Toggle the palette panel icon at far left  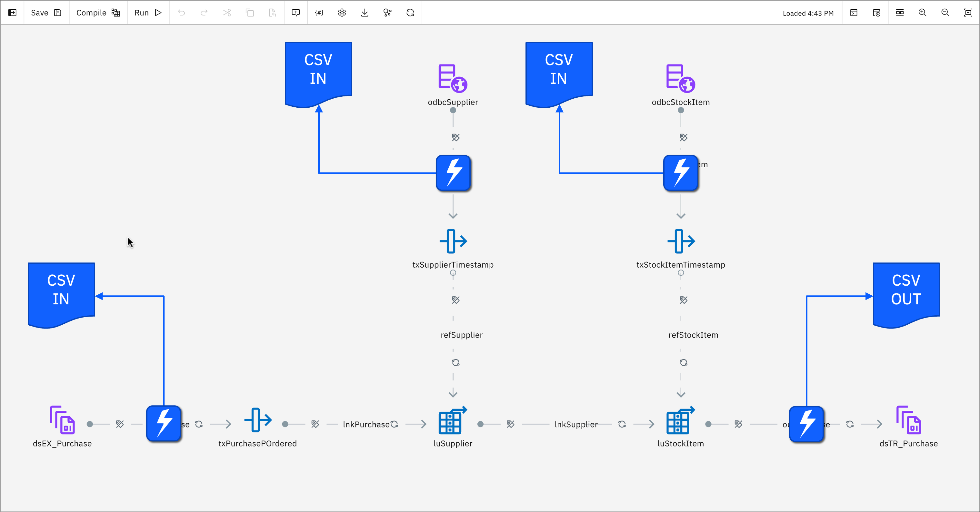click(x=12, y=13)
